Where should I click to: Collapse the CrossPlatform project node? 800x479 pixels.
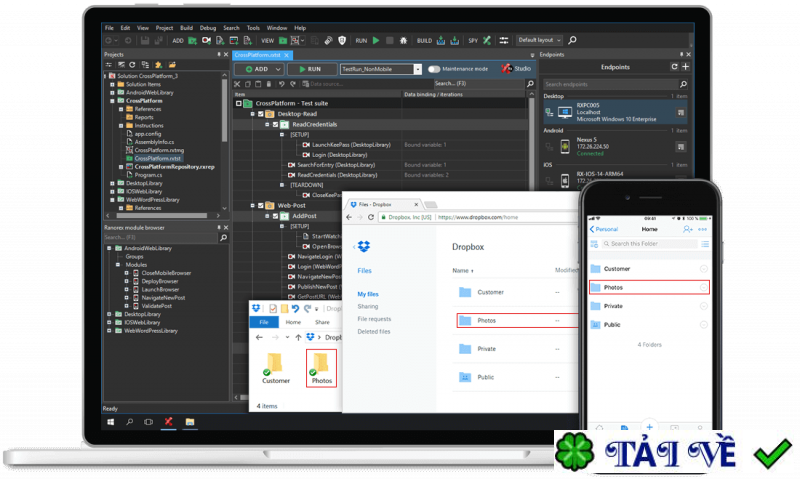tap(112, 101)
